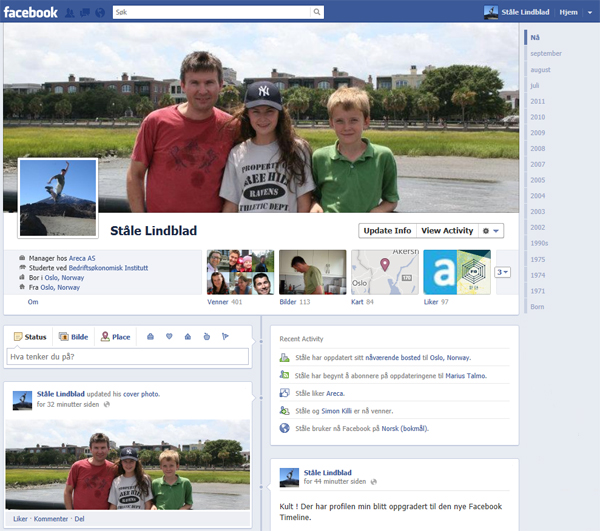This screenshot has height=531, width=600.
Task: Open the Bilder photos thumbnail
Action: click(313, 272)
